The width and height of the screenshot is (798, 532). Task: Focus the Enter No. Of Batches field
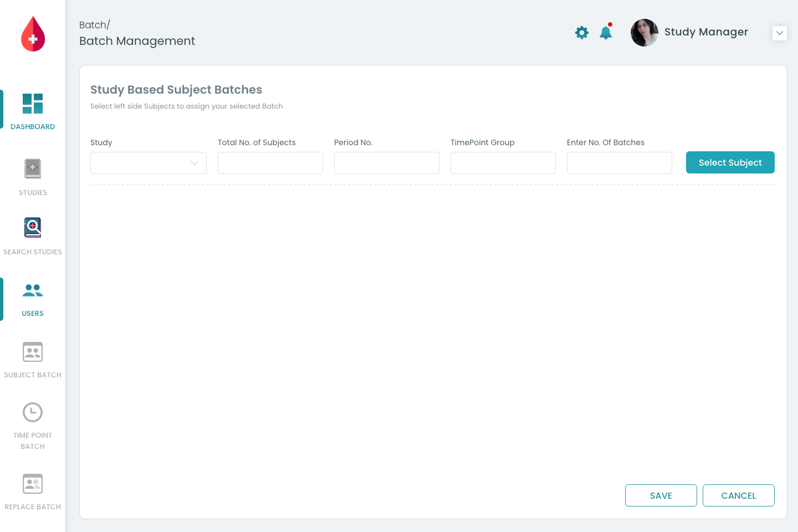tap(620, 163)
